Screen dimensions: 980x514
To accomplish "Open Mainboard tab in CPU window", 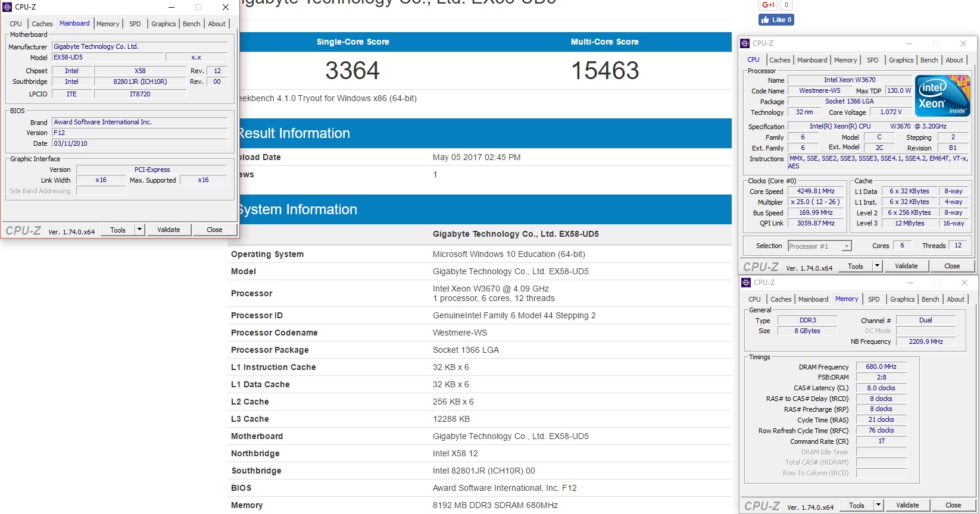I will click(x=812, y=60).
